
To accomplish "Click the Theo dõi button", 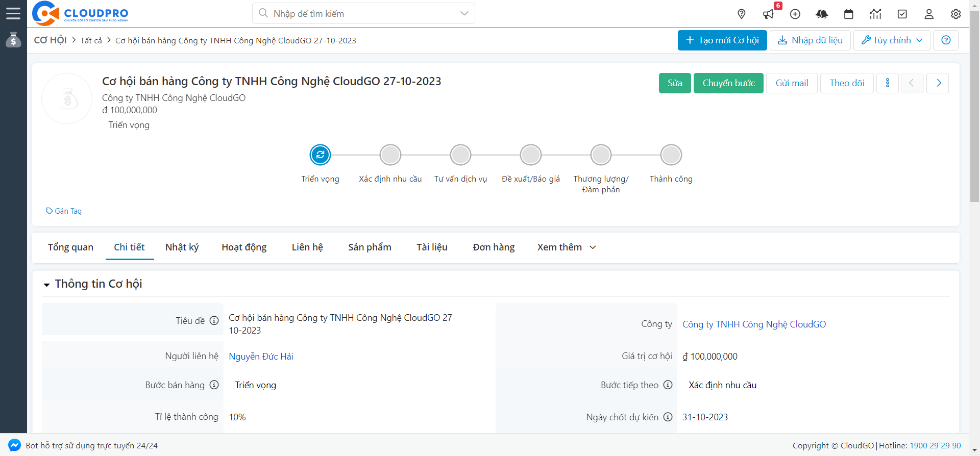I will click(847, 83).
